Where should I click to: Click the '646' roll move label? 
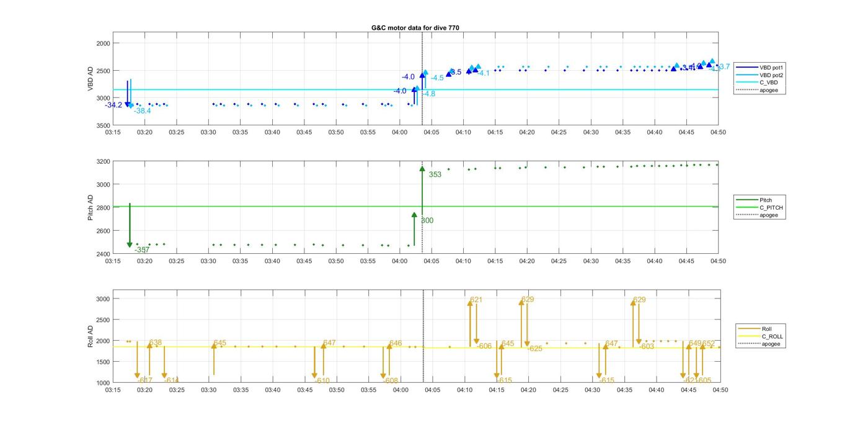(396, 343)
